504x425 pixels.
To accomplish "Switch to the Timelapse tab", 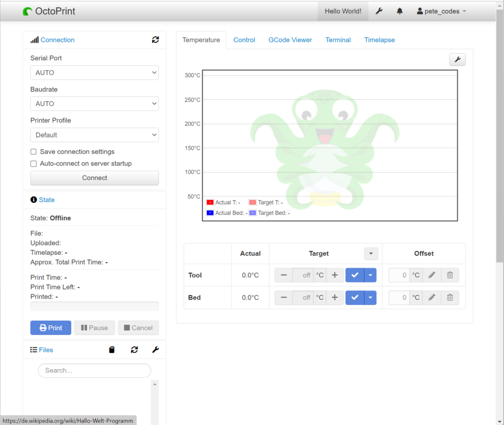I will [379, 40].
